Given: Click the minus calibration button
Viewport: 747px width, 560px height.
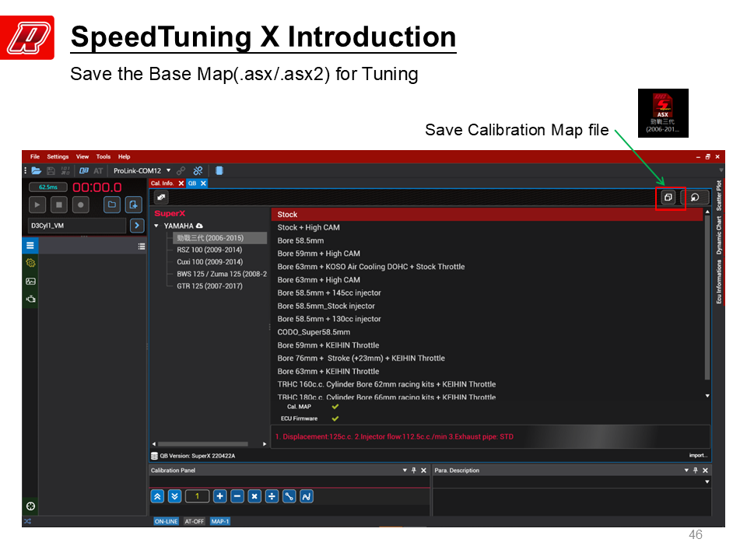Looking at the screenshot, I should tap(237, 497).
